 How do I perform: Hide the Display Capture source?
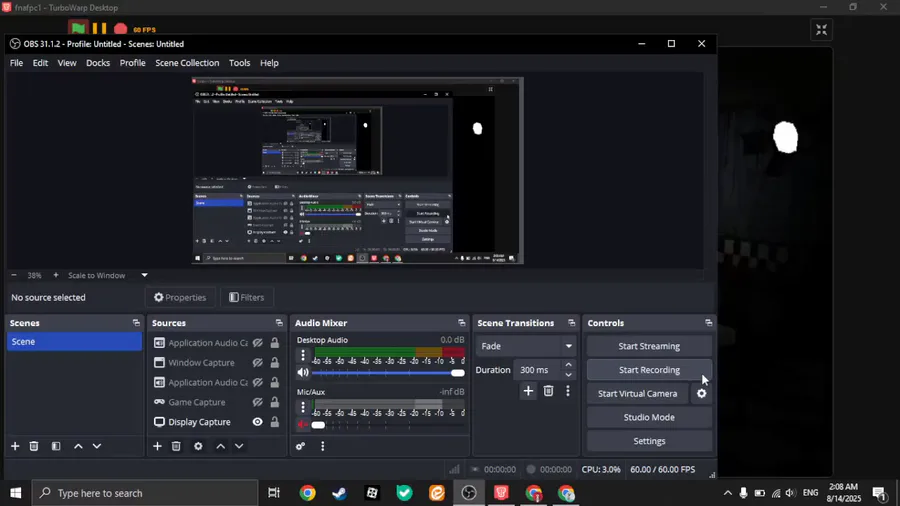coord(258,422)
